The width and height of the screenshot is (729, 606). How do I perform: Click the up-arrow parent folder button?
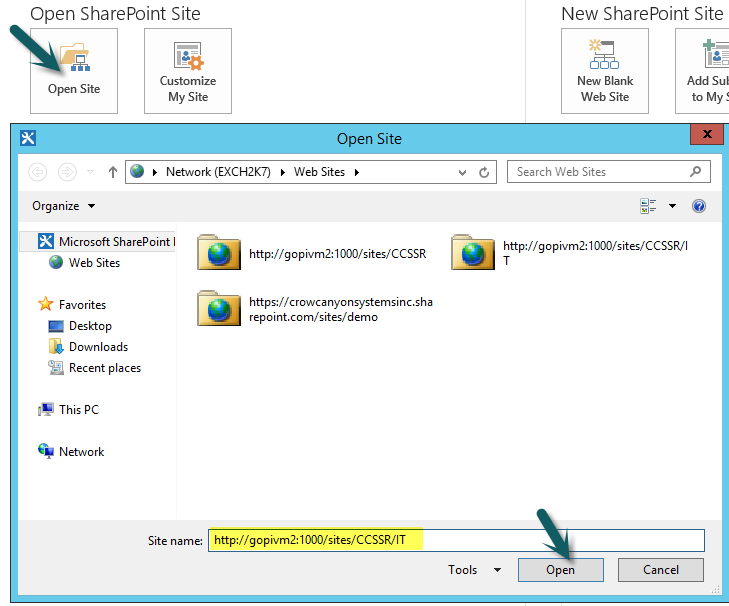[113, 172]
